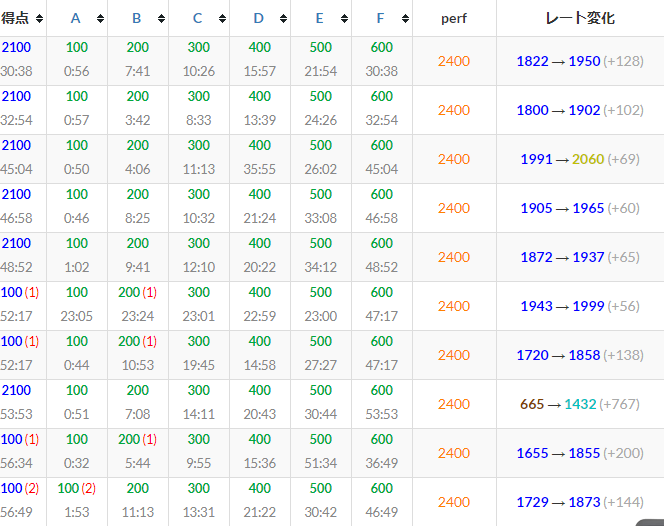Sort column D using its arrow icon
The image size is (664, 526).
pyautogui.click(x=283, y=18)
